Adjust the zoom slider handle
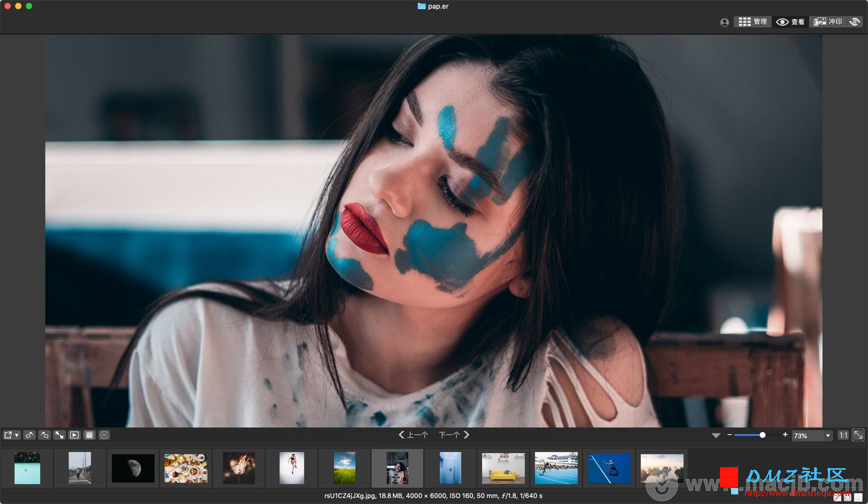868x504 pixels. tap(763, 435)
